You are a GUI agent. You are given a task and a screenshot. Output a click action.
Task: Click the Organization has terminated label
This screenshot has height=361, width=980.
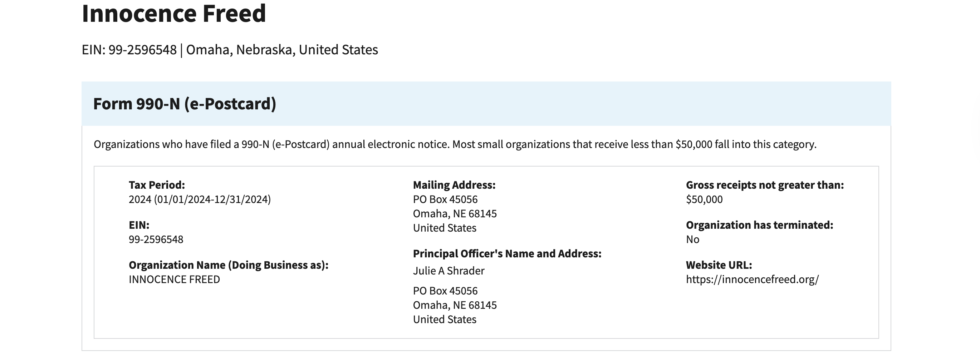[x=759, y=225]
